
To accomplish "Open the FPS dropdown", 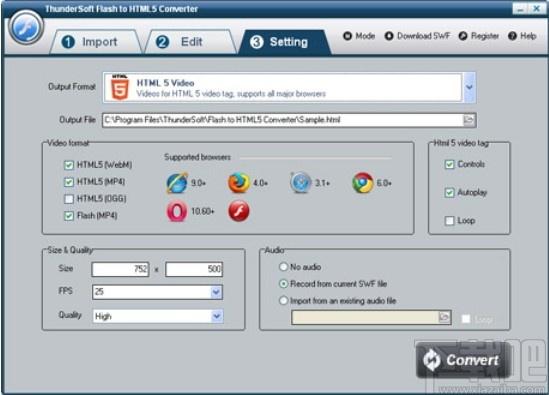I will [x=216, y=292].
